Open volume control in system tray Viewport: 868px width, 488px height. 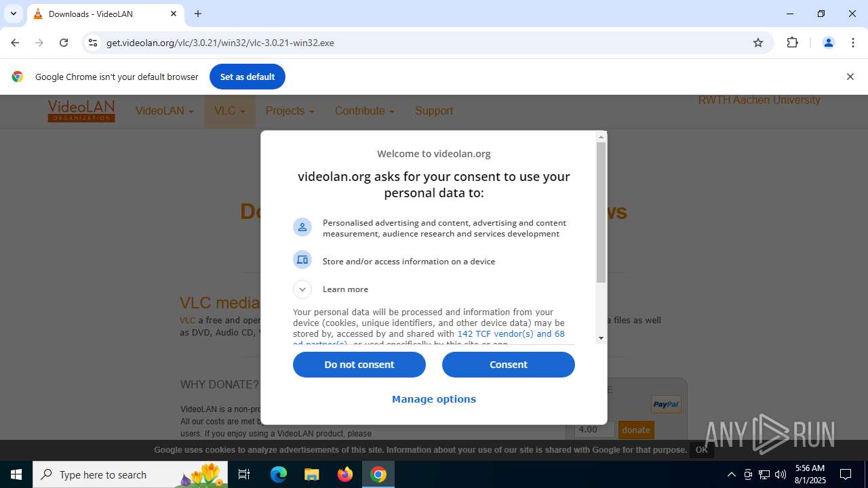(781, 475)
